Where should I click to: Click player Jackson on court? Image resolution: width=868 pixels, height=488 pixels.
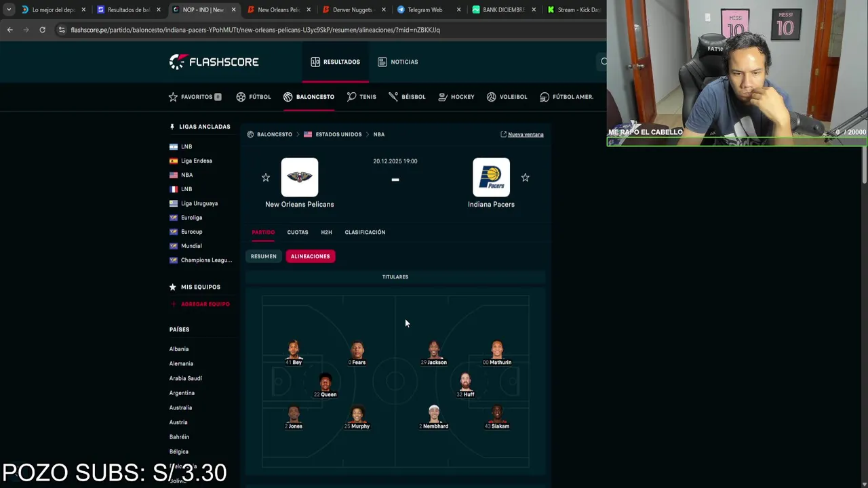tap(434, 353)
